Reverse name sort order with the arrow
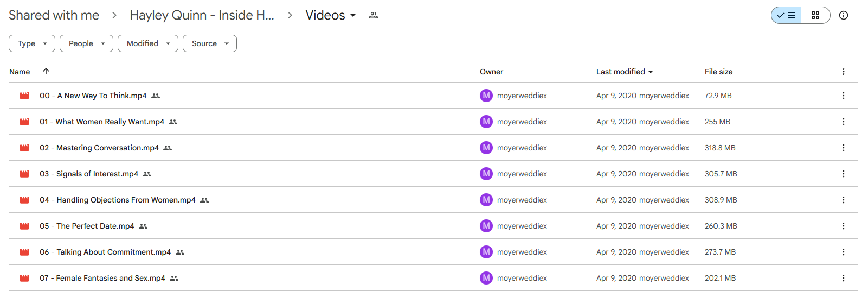Image resolution: width=868 pixels, height=297 pixels. (x=46, y=71)
